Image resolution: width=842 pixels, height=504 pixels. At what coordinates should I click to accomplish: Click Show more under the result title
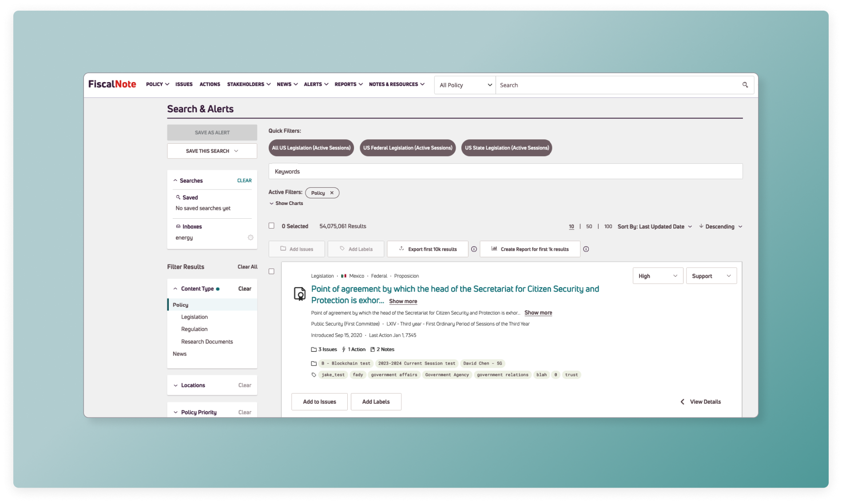coord(402,301)
